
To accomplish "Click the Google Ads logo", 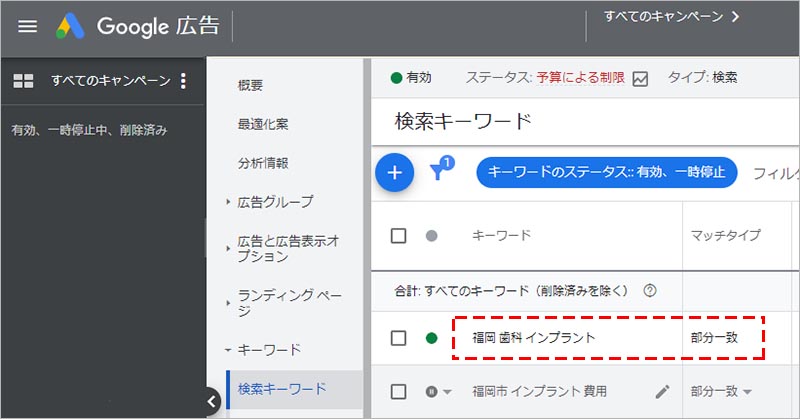I will tap(70, 26).
